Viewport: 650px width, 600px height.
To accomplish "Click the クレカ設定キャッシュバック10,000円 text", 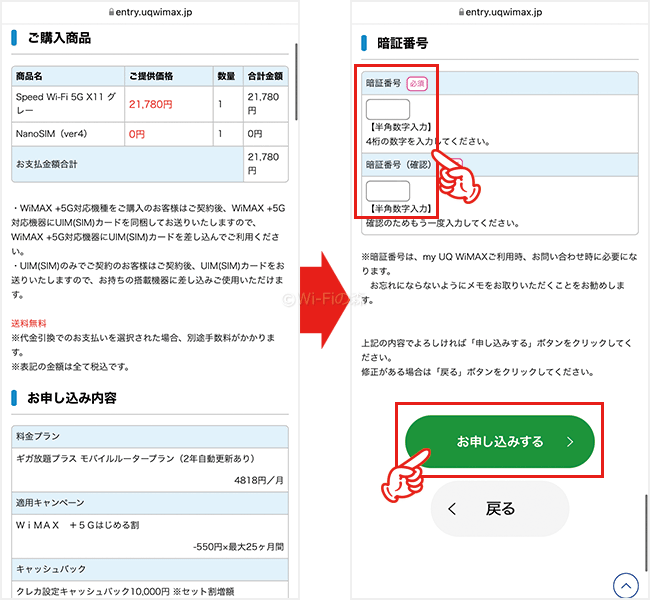I will tap(93, 591).
